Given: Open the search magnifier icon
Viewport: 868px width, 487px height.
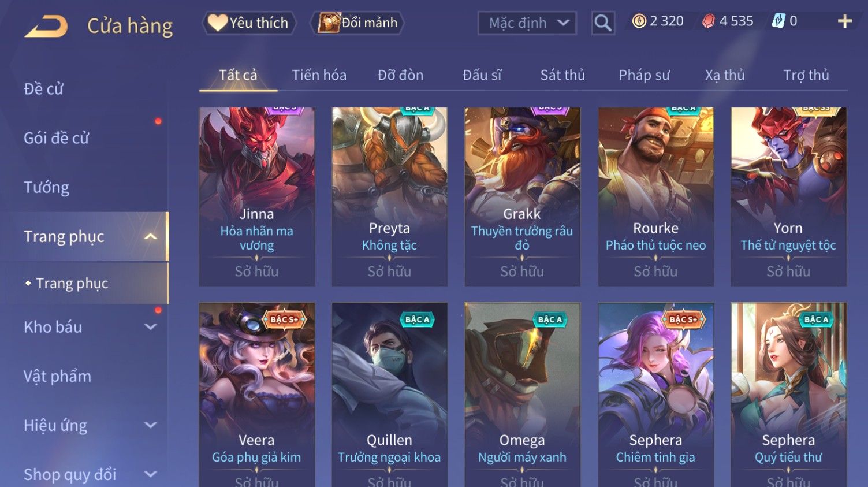Looking at the screenshot, I should tap(602, 23).
